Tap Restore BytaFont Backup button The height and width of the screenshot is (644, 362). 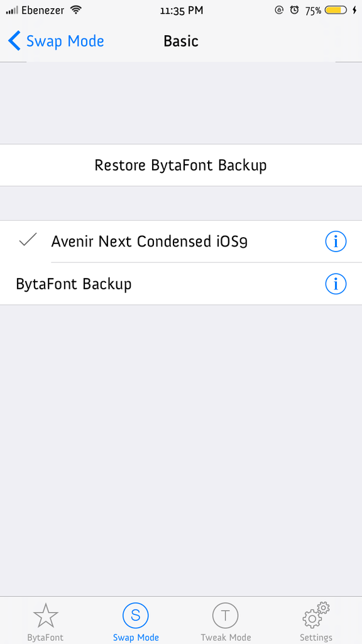click(181, 165)
